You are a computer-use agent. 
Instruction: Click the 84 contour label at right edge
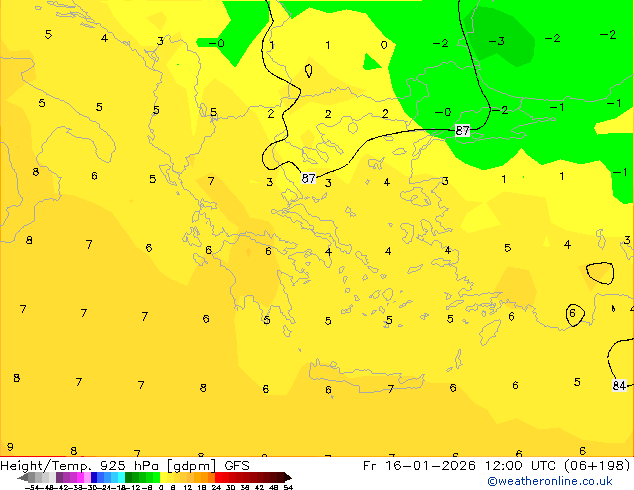(x=620, y=385)
